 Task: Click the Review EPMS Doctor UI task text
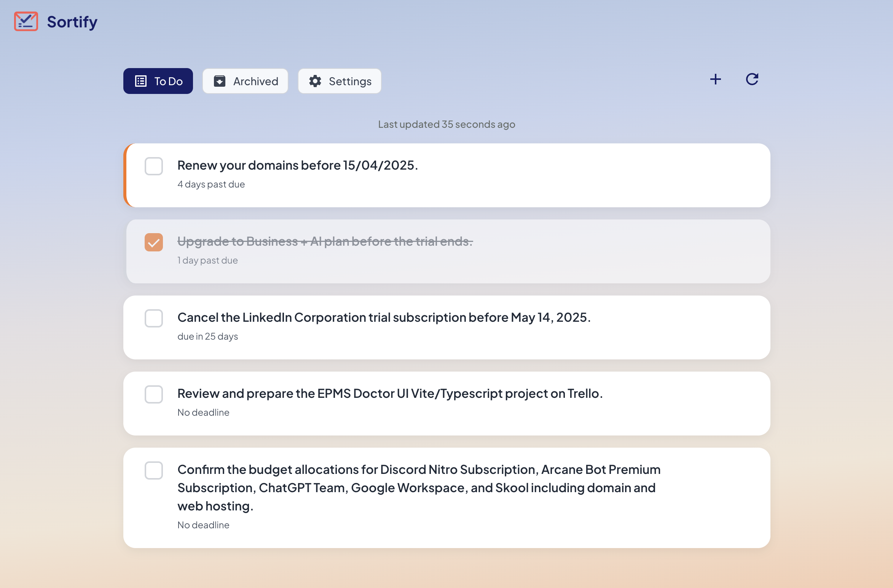point(390,393)
